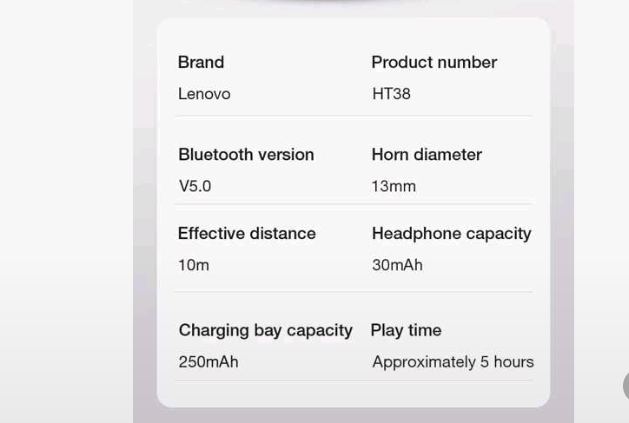Select the Lenovo brand value
The image size is (629, 423).
tap(204, 94)
